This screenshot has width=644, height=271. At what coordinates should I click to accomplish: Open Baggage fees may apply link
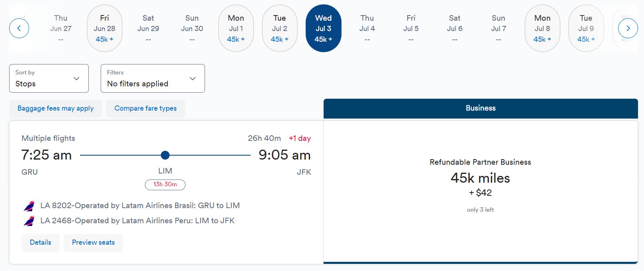(x=56, y=109)
